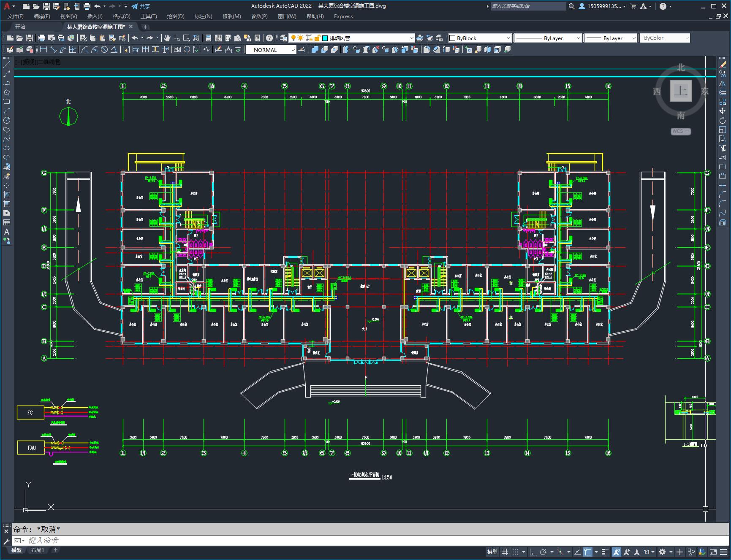
Task: Click the cyan layer color swatch
Action: click(325, 38)
